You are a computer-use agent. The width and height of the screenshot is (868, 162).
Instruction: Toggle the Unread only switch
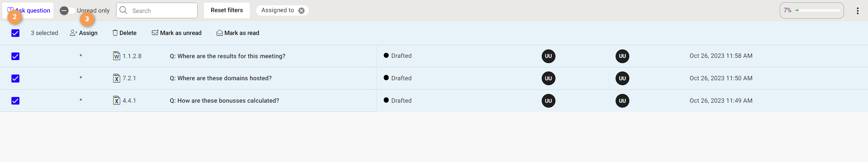tap(67, 11)
